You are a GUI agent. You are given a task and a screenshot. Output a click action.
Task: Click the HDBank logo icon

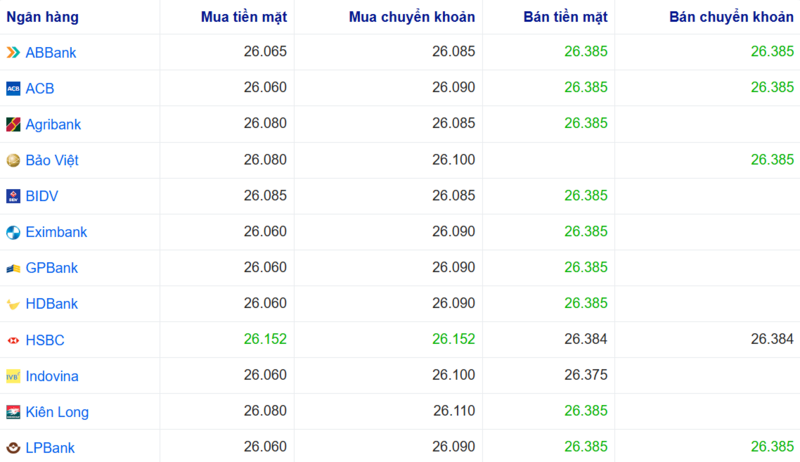pos(13,304)
